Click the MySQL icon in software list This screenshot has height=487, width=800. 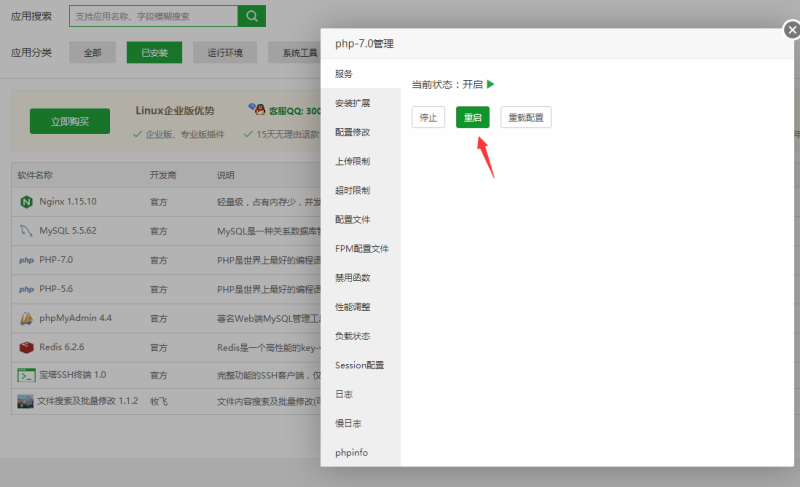(x=26, y=231)
